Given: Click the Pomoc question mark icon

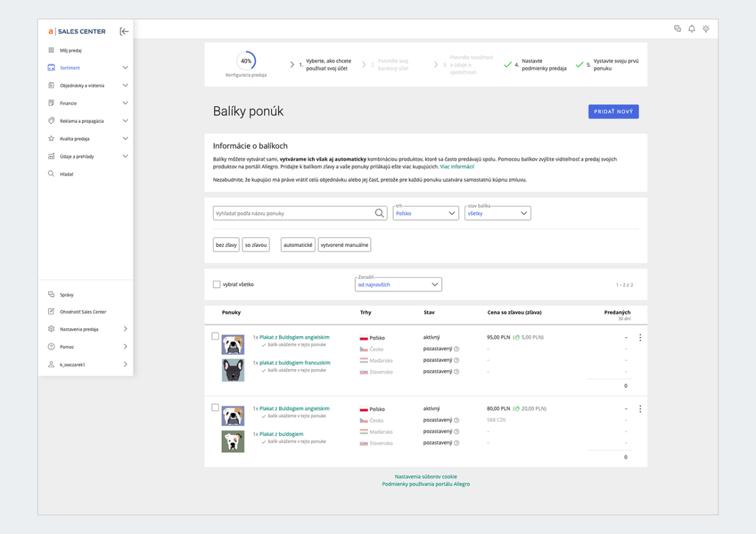Looking at the screenshot, I should click(51, 346).
